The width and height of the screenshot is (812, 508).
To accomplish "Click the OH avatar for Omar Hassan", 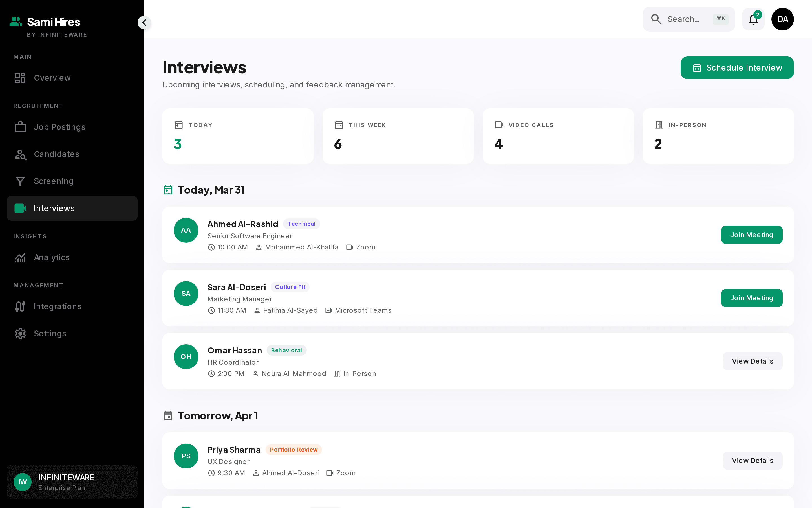I will click(x=186, y=357).
